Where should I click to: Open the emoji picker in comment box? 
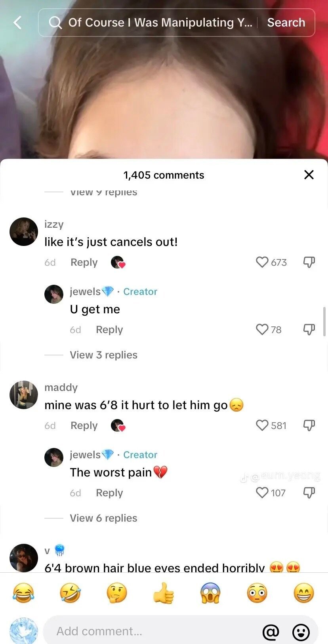click(301, 632)
